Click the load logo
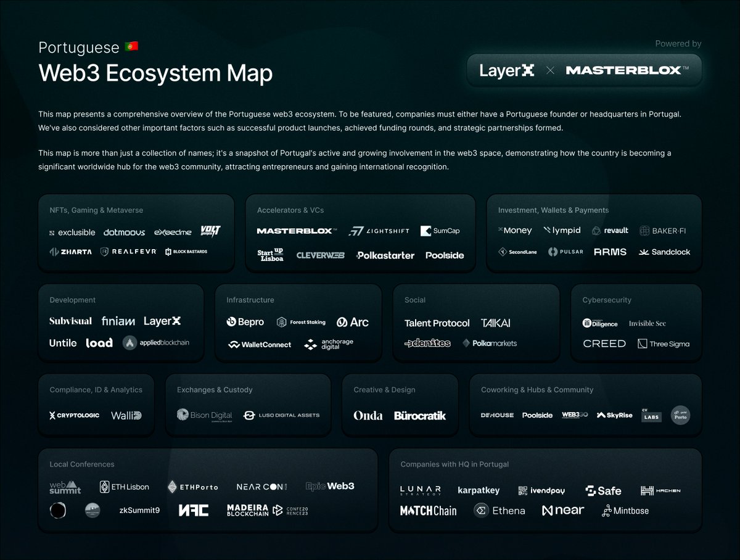Image resolution: width=740 pixels, height=560 pixels. [99, 343]
